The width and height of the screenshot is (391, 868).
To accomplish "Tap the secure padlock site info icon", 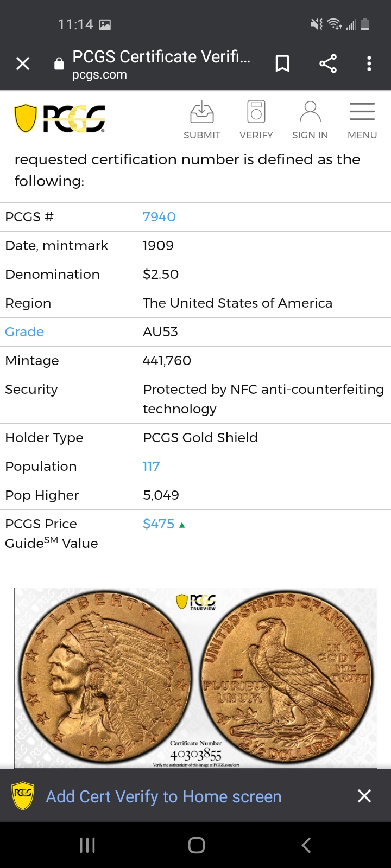I will [x=59, y=64].
